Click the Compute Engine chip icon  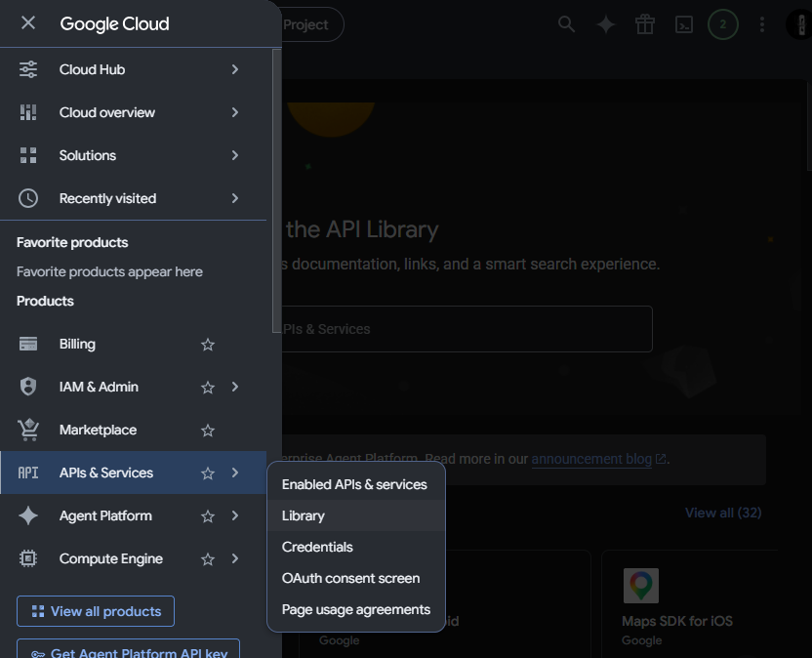[x=28, y=558]
